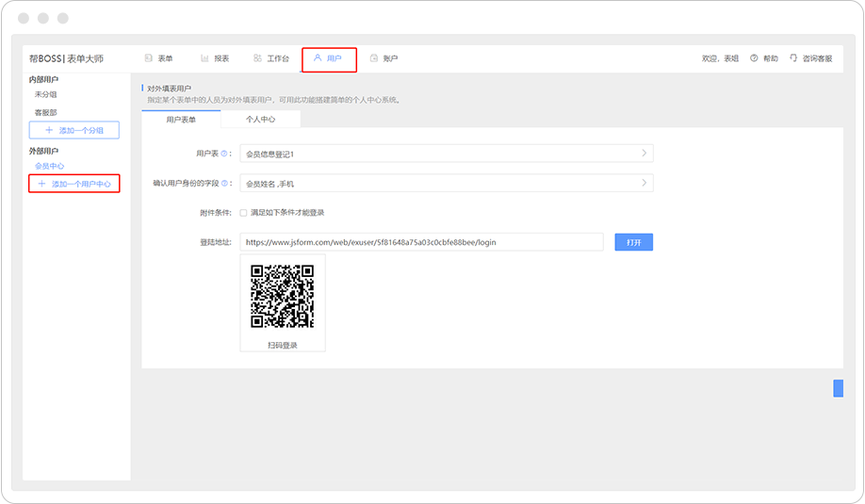Click the 帮助 question mark icon
This screenshot has height=504, width=865.
[754, 58]
